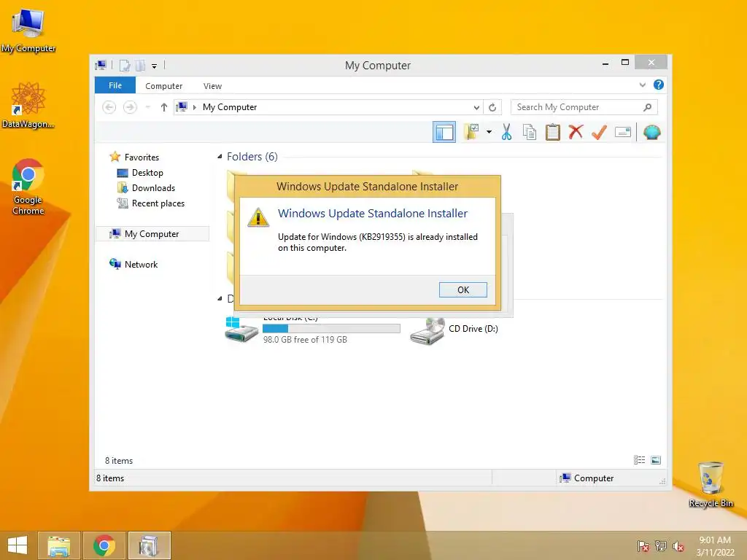Open the Recycle Bin on desktop
747x560 pixels.
coord(711,484)
